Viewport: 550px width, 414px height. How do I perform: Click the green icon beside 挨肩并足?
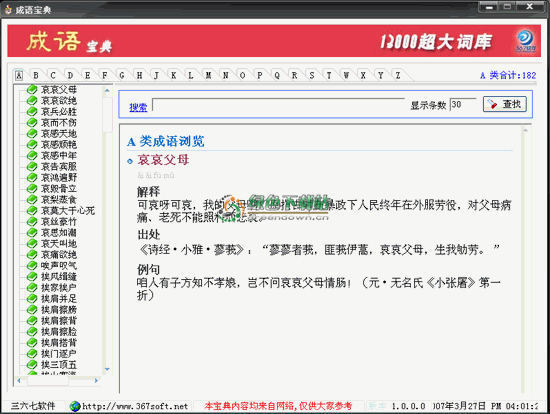click(x=32, y=299)
